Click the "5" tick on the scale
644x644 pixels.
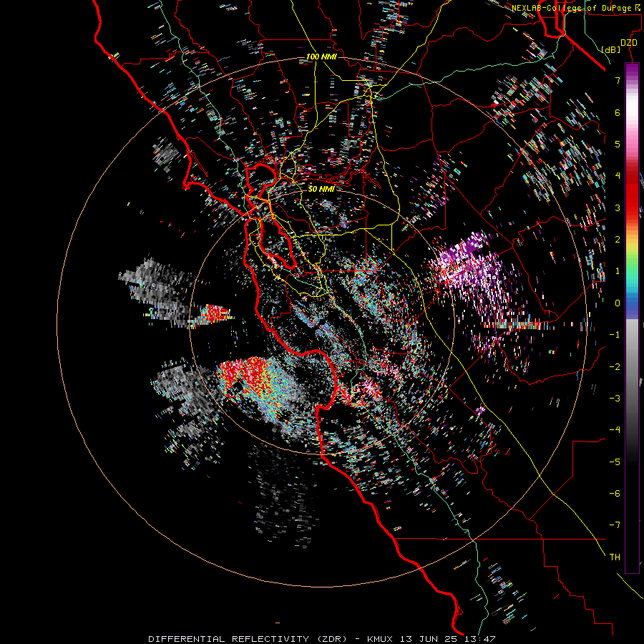coord(618,144)
